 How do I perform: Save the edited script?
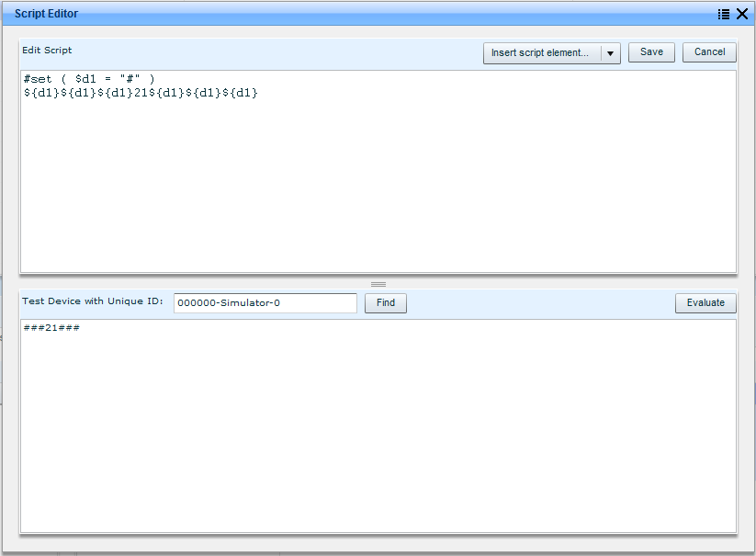click(651, 52)
